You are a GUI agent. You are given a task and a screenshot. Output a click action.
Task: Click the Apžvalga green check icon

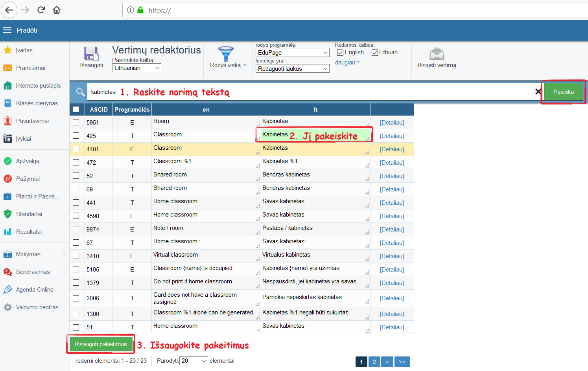[7, 161]
